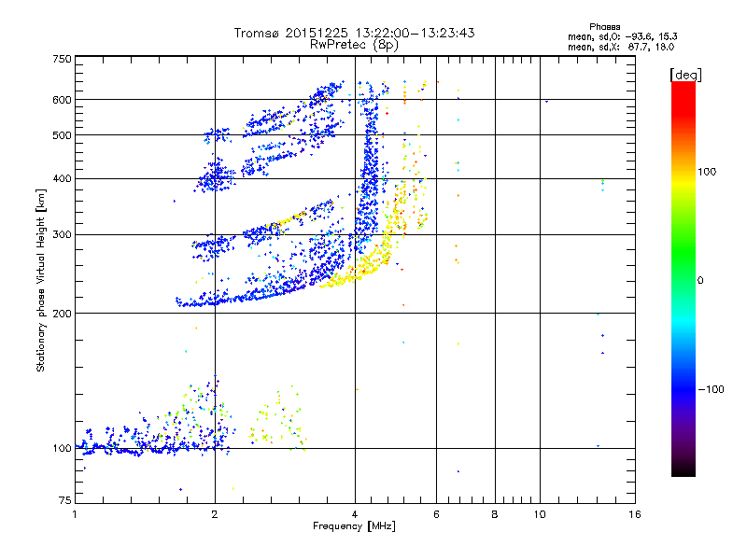
Task: Click the x-axis tick label "16"
Action: point(635,514)
